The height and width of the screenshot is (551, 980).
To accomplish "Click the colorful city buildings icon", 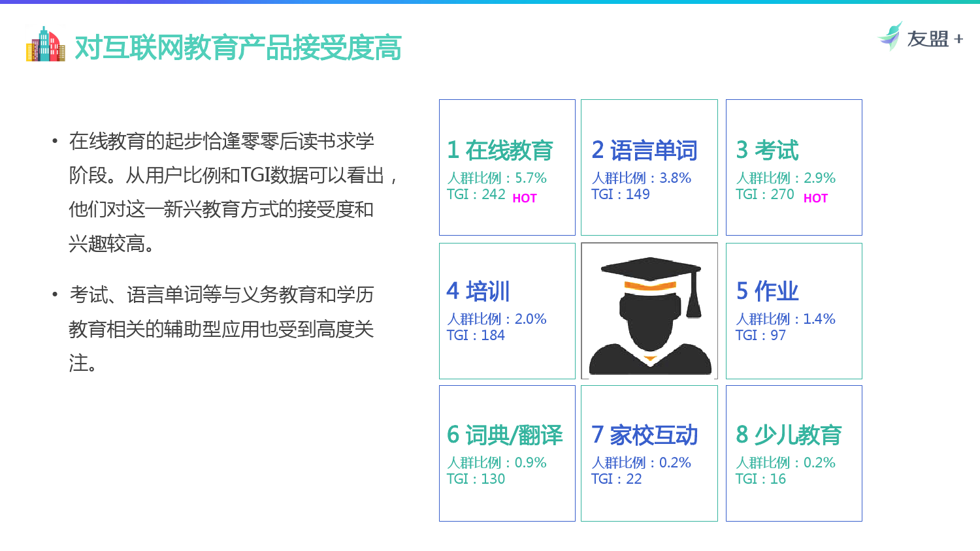I will [45, 45].
